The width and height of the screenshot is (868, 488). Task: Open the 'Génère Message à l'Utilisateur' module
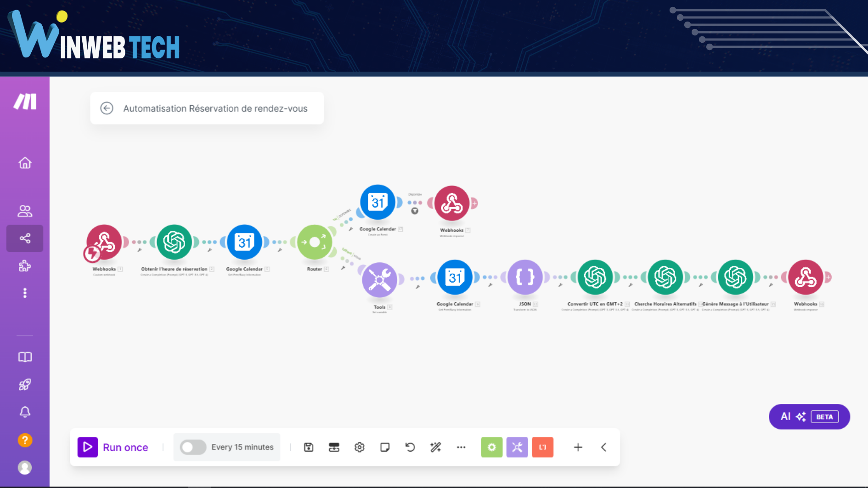tap(735, 277)
